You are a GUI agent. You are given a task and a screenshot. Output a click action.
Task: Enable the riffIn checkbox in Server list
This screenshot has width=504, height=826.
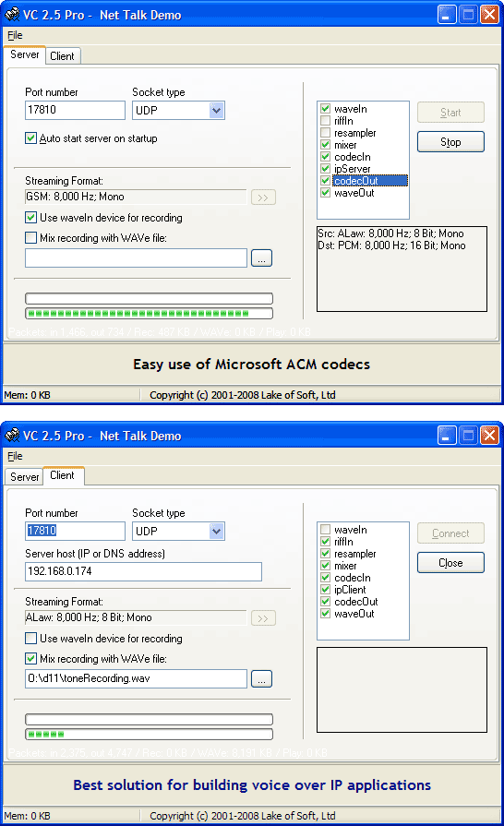(326, 121)
